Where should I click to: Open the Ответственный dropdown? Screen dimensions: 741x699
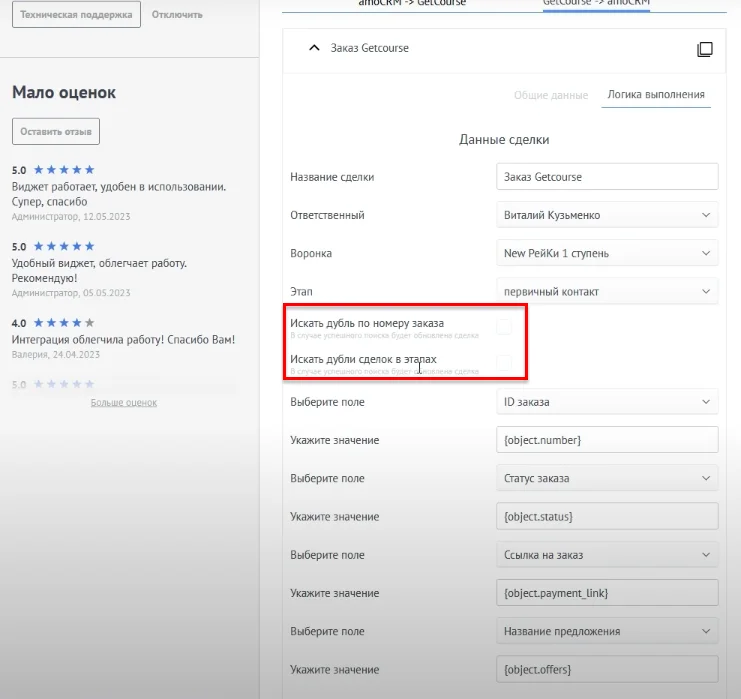tap(607, 215)
